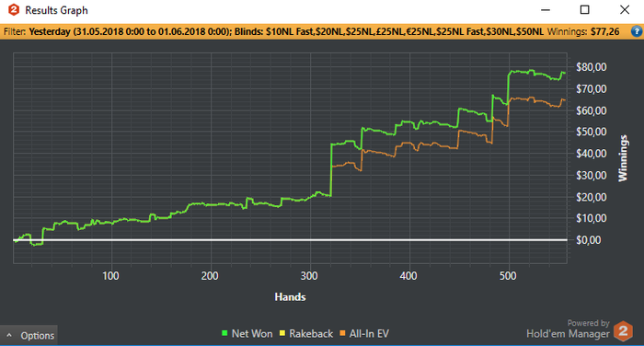Viewport: 644px width, 346px height.
Task: Click the yellow Rakeback color square
Action: pos(282,333)
